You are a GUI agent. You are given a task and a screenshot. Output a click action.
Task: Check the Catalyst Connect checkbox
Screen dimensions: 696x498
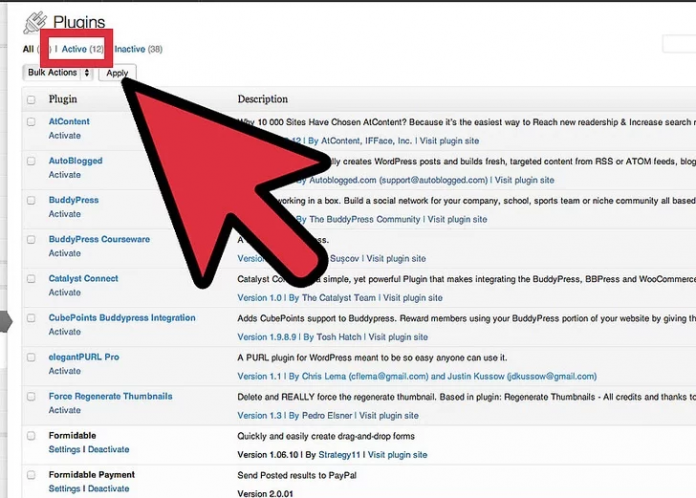pos(31,279)
